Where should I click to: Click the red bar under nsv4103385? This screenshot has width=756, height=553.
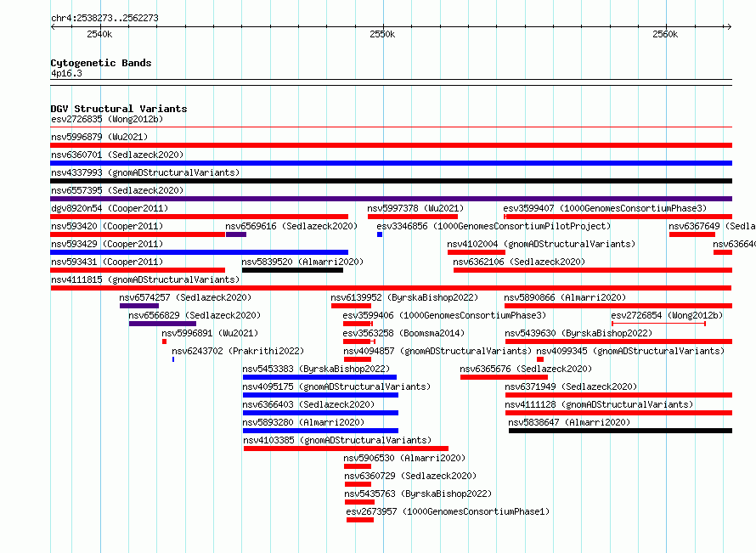tap(346, 449)
